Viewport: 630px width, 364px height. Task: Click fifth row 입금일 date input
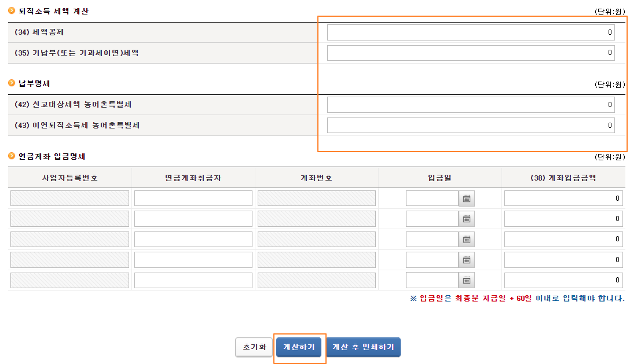[433, 280]
